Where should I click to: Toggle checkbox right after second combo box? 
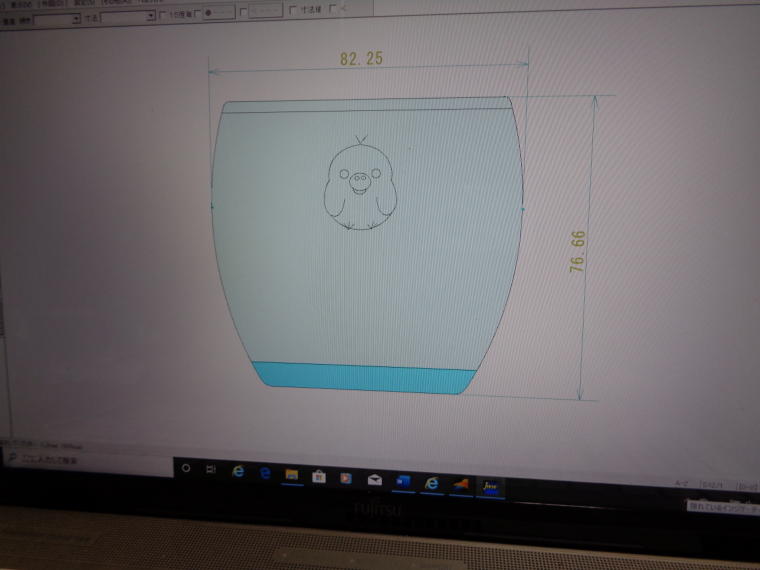pyautogui.click(x=162, y=15)
